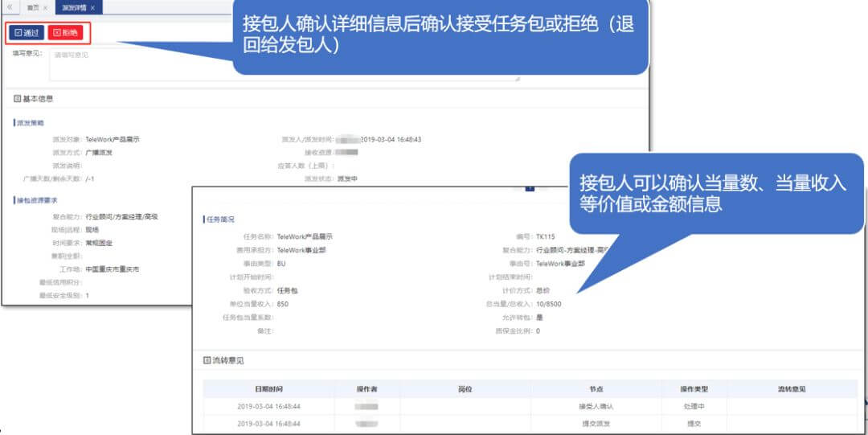Screen dimensions: 868x435
Task: Click the red 拒绝 (reject) button
Action: (x=65, y=33)
